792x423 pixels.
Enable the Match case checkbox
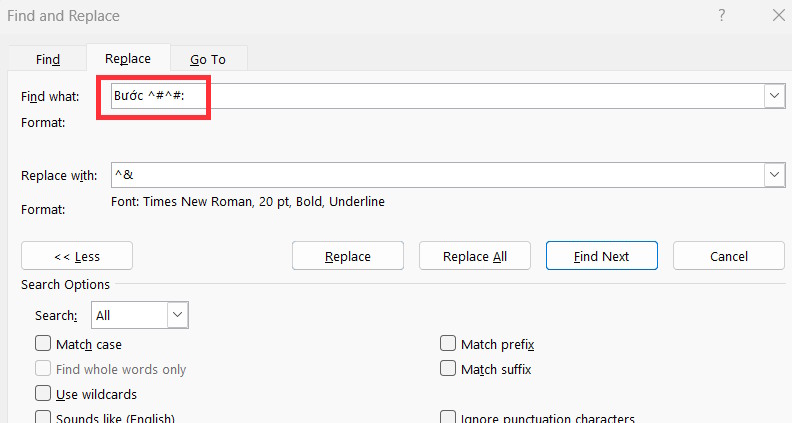(x=43, y=344)
